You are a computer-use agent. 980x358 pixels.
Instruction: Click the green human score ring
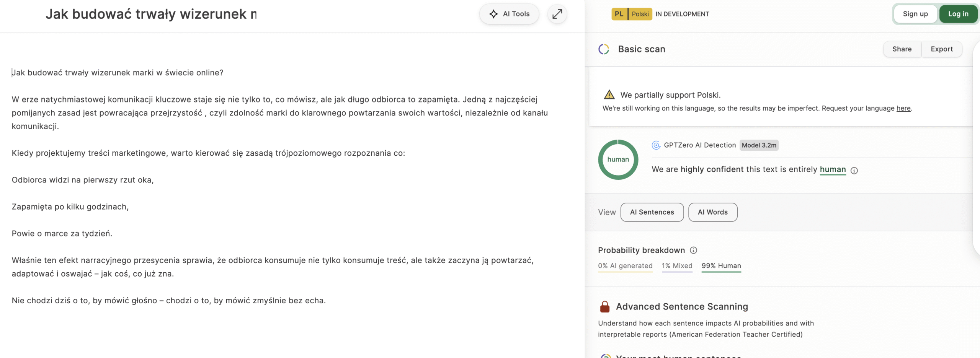[618, 160]
